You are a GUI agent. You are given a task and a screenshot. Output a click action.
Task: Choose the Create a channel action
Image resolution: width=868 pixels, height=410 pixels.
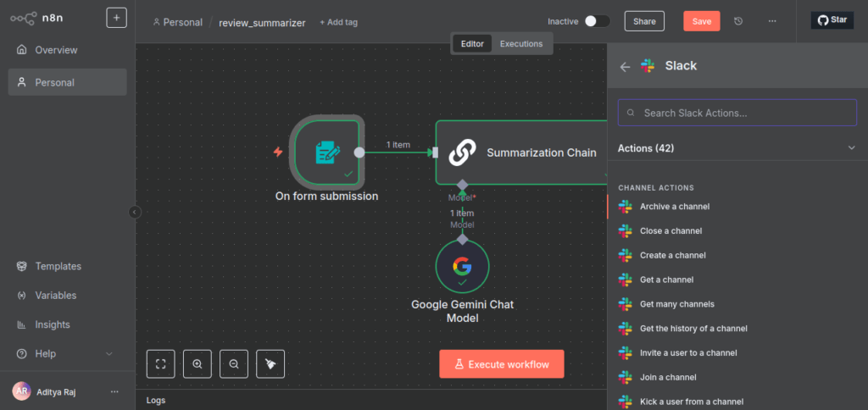point(672,255)
